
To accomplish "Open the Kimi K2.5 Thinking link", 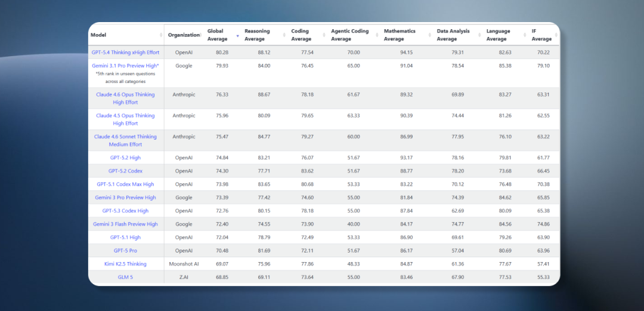I will [x=125, y=264].
